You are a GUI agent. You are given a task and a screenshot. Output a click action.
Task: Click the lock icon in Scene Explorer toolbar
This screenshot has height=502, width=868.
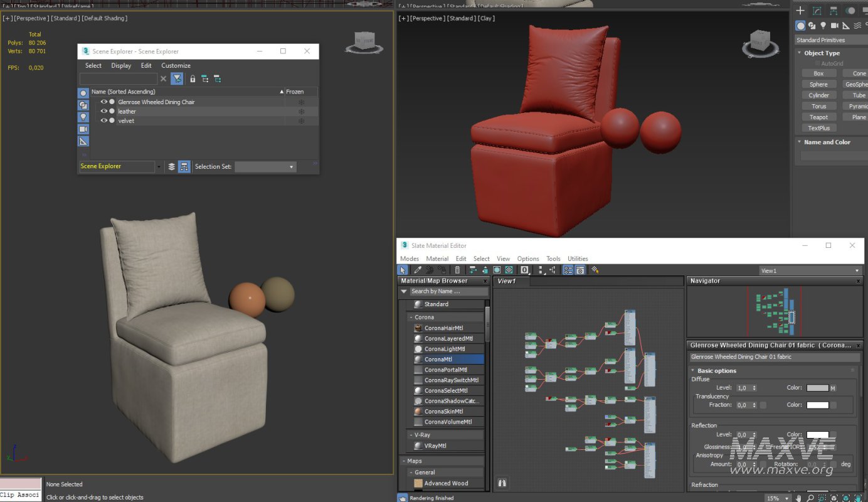(193, 79)
